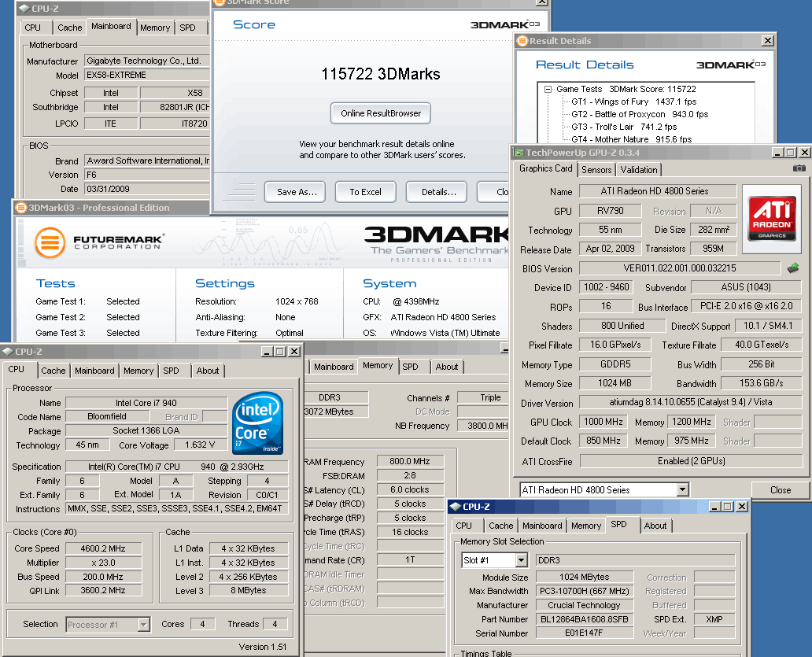Open the GPU selection dropdown in GPU-Z
This screenshot has width=812, height=657.
[682, 489]
